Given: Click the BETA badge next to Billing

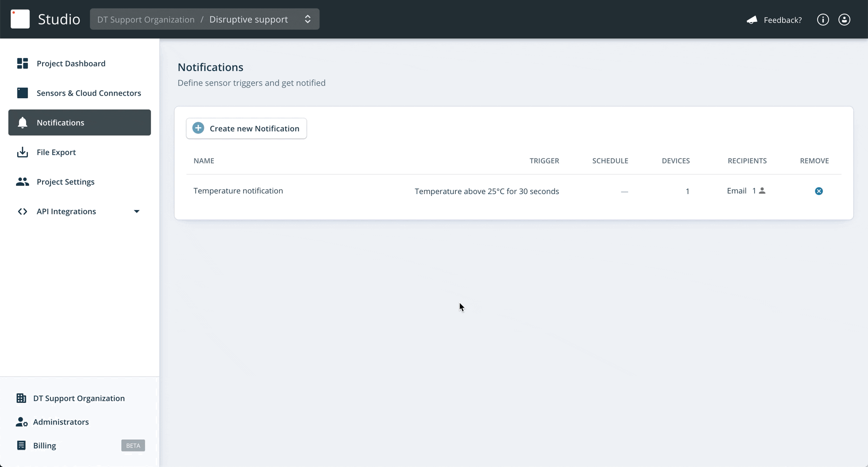Looking at the screenshot, I should pos(133,446).
